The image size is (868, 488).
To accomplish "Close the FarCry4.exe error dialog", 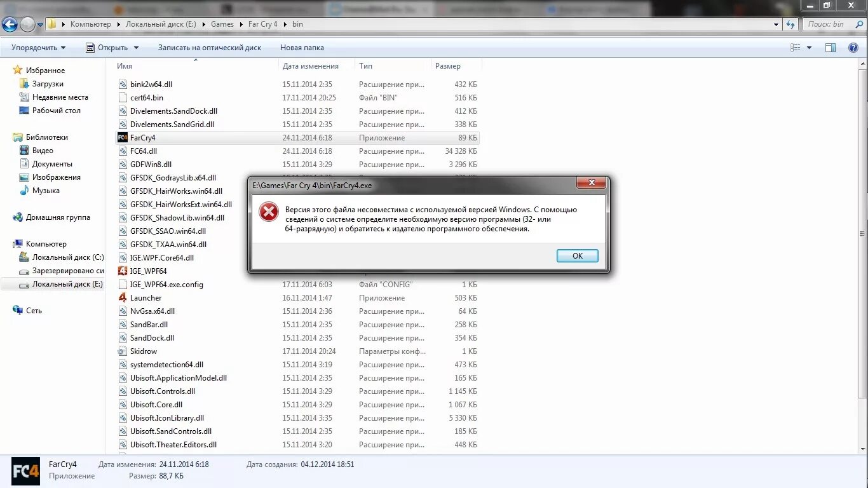I will tap(591, 183).
